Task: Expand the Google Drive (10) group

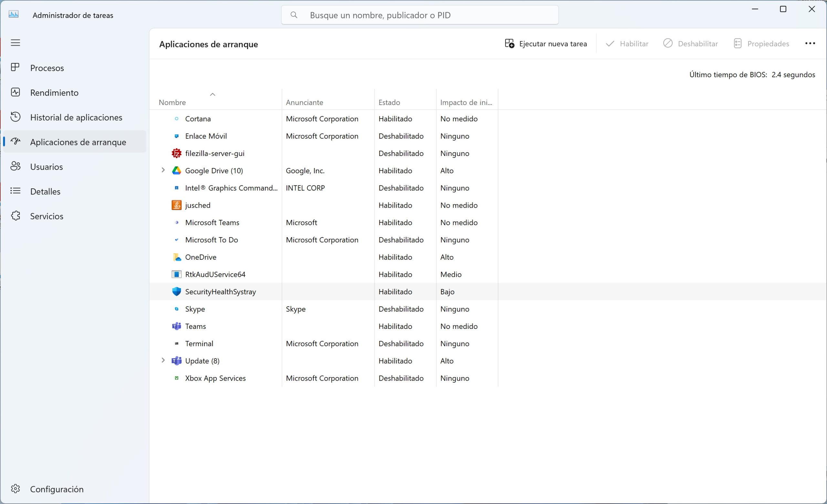Action: click(163, 170)
